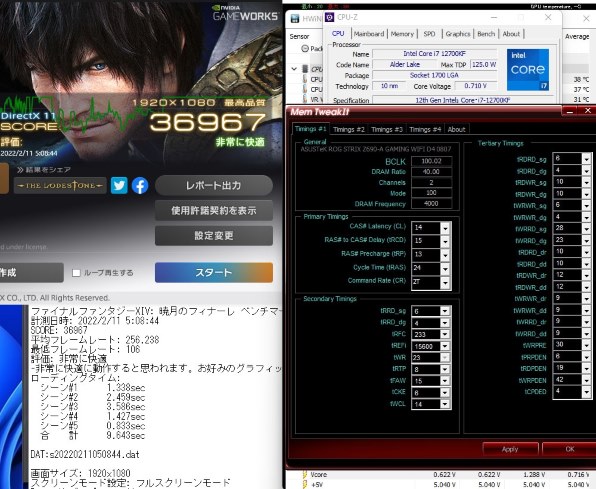The height and width of the screenshot is (489, 596).
Task: Share the result on Twitter
Action: click(x=119, y=186)
